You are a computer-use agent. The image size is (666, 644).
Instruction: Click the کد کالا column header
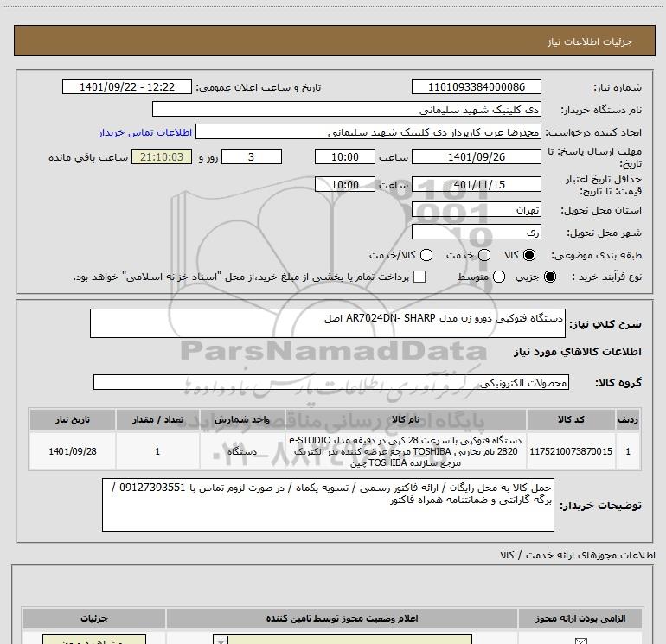tap(571, 419)
